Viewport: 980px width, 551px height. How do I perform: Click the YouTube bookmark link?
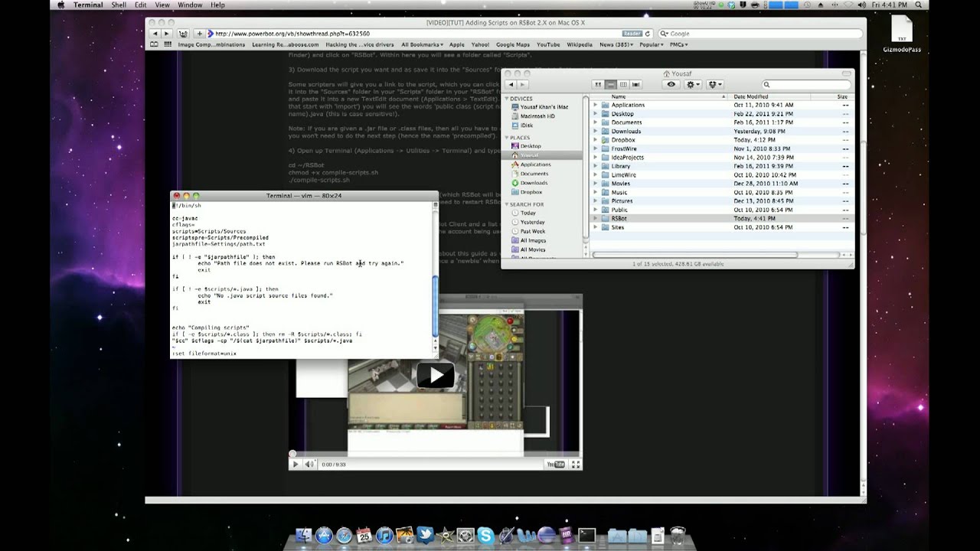(x=548, y=44)
